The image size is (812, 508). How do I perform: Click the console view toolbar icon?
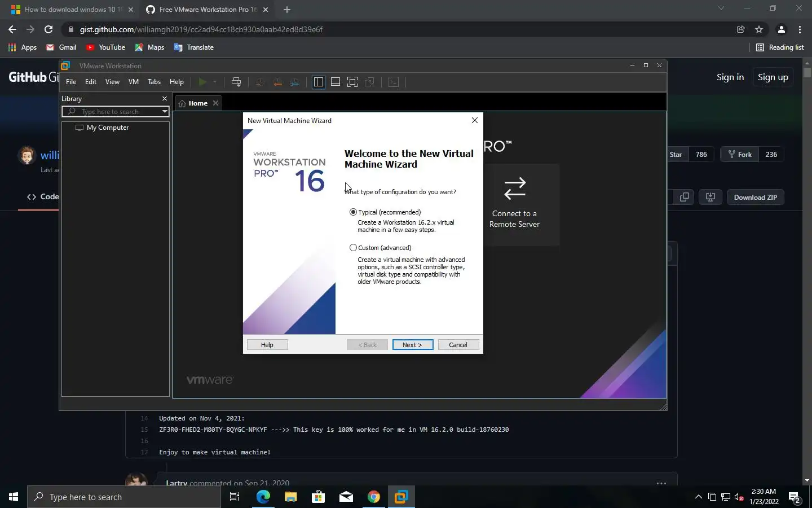pyautogui.click(x=394, y=82)
